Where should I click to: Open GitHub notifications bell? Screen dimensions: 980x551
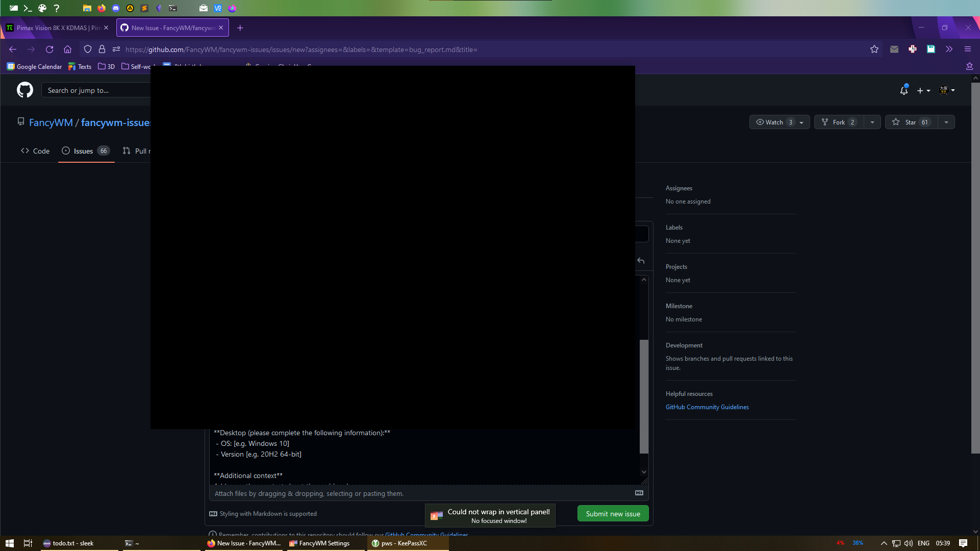click(x=903, y=90)
